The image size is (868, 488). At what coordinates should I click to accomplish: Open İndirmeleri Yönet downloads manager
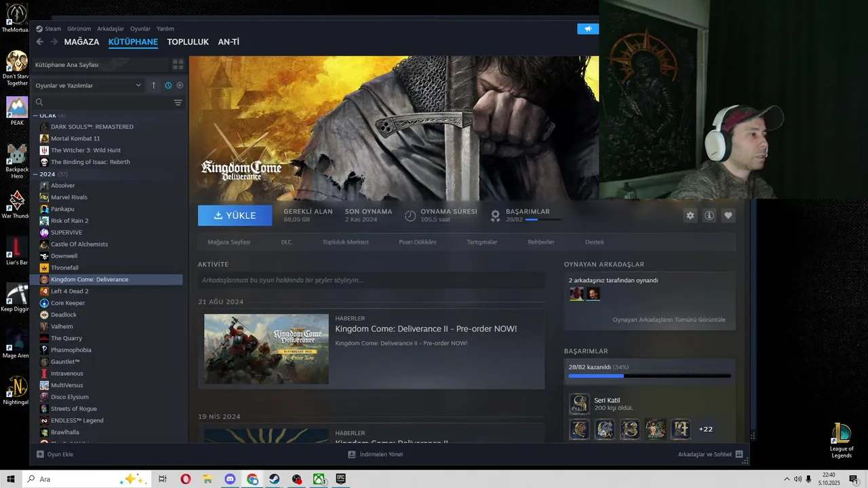[375, 454]
